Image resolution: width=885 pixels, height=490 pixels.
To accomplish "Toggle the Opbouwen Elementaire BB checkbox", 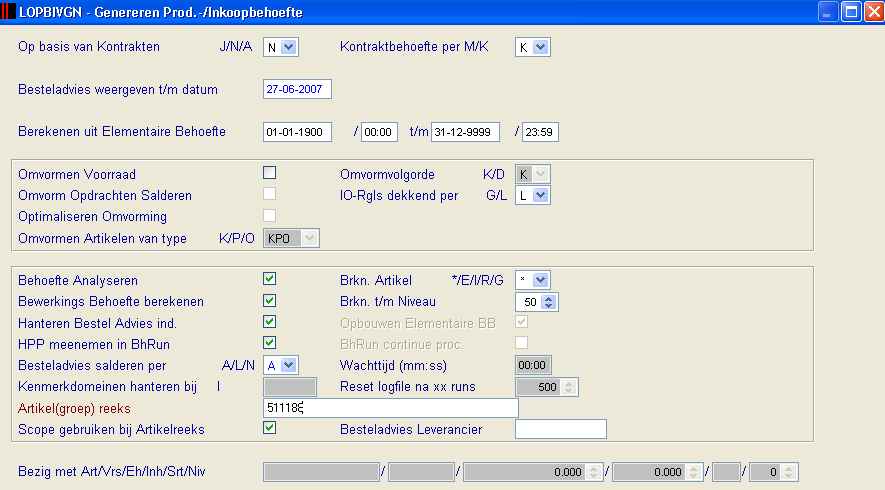I will [522, 322].
